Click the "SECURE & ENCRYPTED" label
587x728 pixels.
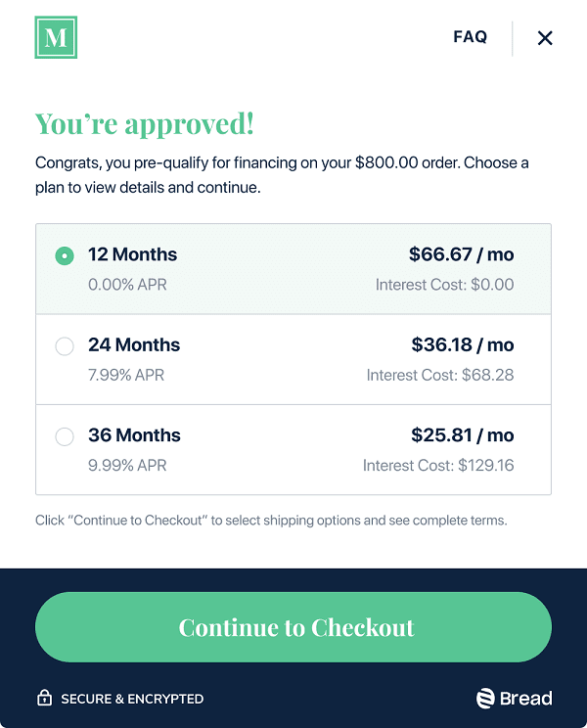click(x=132, y=699)
